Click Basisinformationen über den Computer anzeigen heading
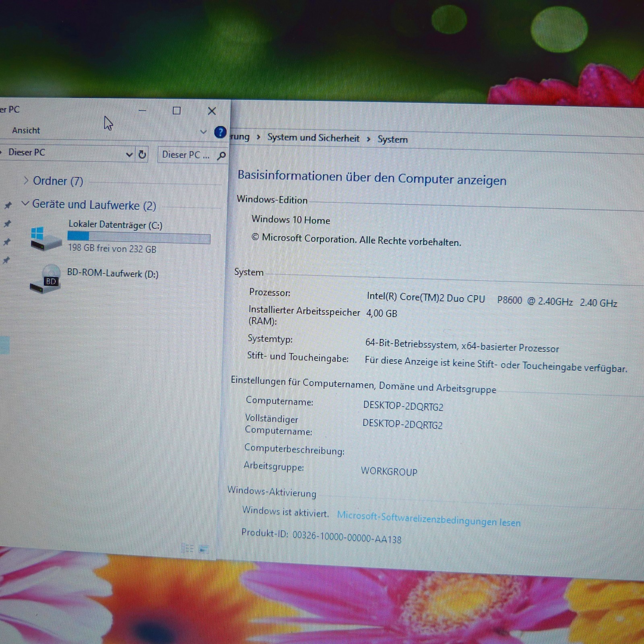Image resolution: width=644 pixels, height=644 pixels. [372, 178]
